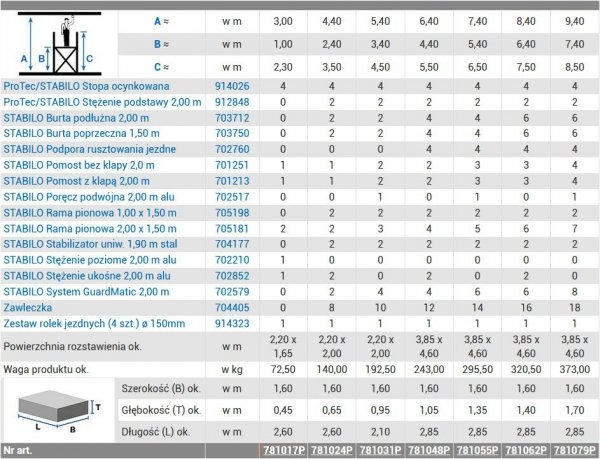Click the 'Głębokość (T) ok.' label
Viewport: 600px width, 459px height.
point(161,411)
